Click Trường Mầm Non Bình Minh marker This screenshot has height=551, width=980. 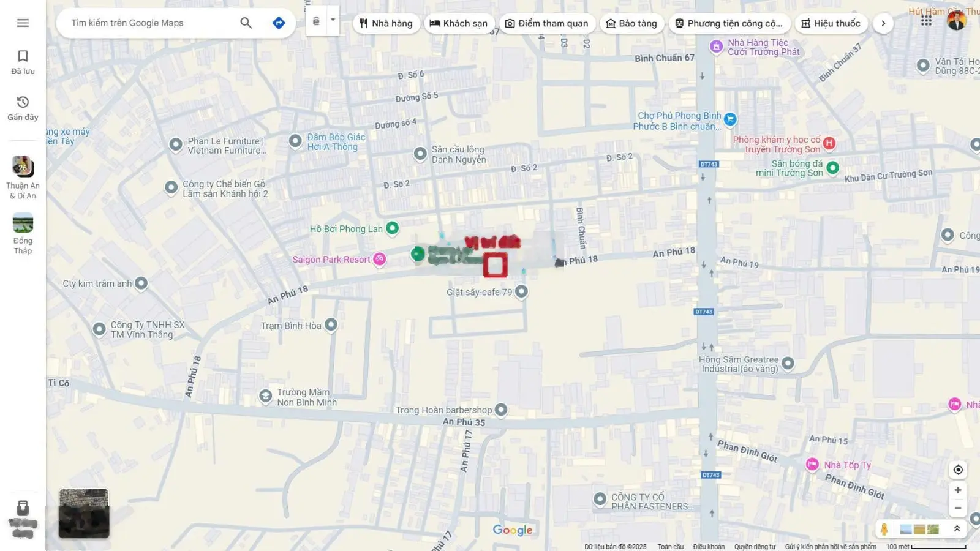tap(265, 396)
